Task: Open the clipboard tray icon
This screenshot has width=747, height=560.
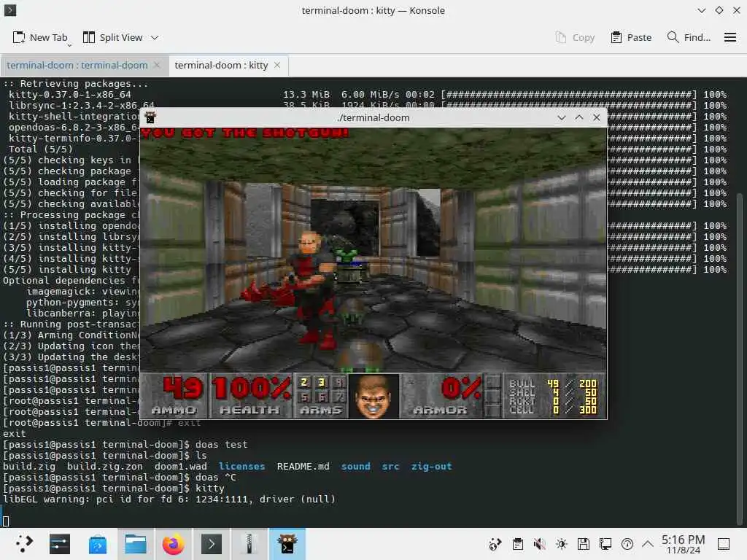Action: [518, 544]
